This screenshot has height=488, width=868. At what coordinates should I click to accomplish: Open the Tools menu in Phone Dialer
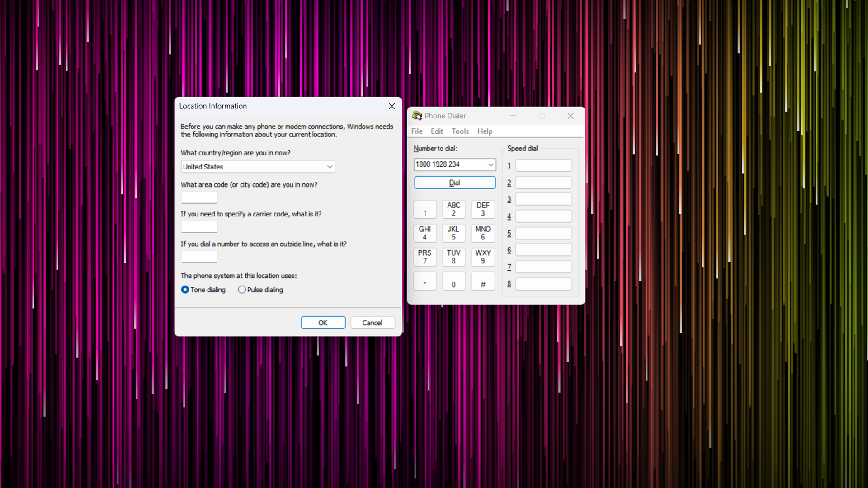pos(460,131)
